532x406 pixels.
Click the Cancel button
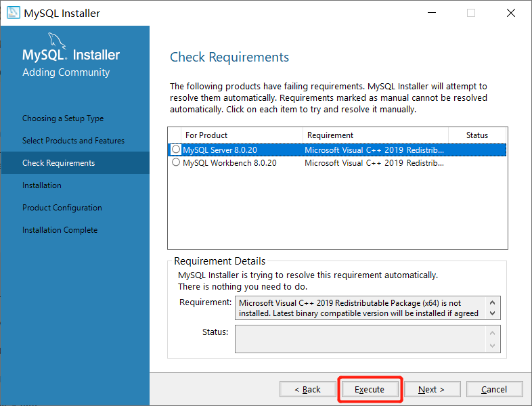(x=494, y=389)
